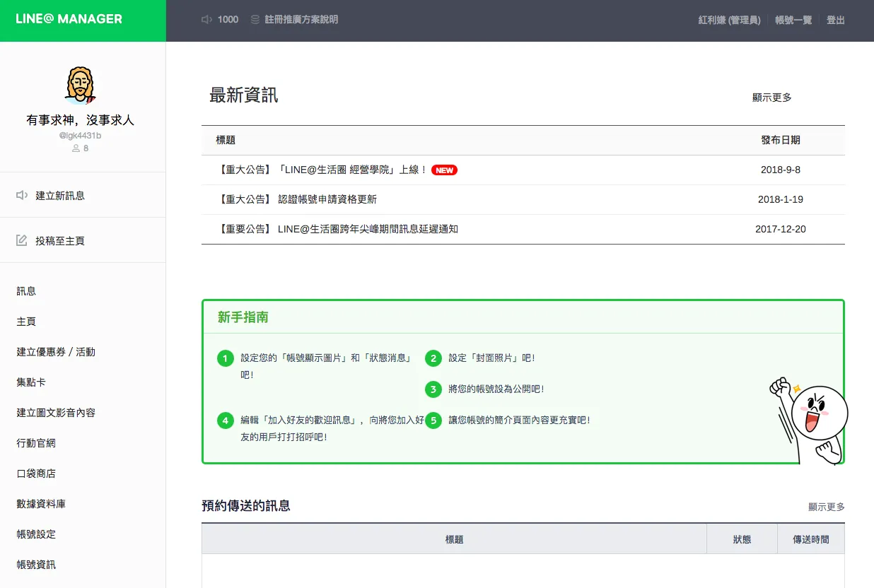Click the 標題 header in 最新資訊 table
Viewport: 874px width, 588px height.
pyautogui.click(x=226, y=141)
